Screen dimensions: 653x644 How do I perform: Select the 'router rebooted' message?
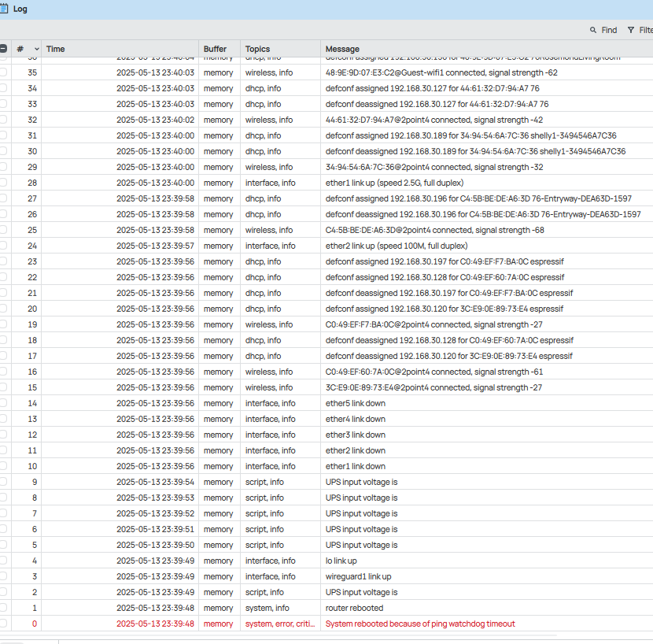coord(354,608)
